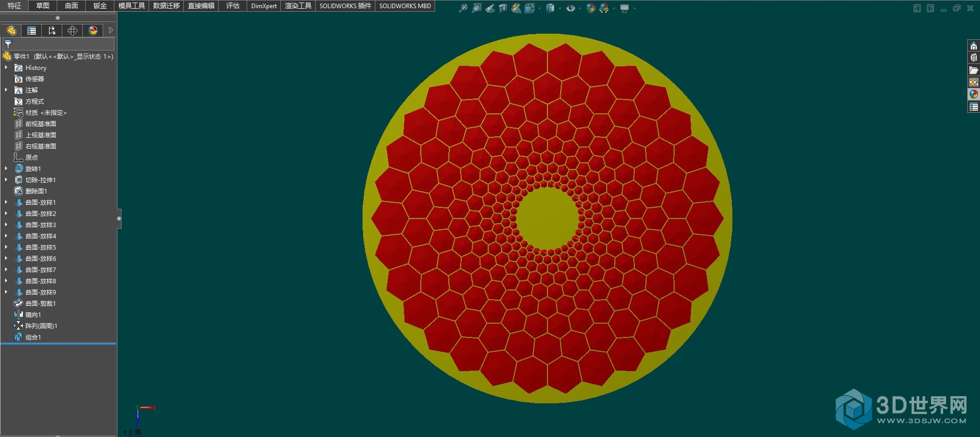Image resolution: width=980 pixels, height=437 pixels.
Task: Open Display Style dropdown arrow
Action: click(560, 8)
